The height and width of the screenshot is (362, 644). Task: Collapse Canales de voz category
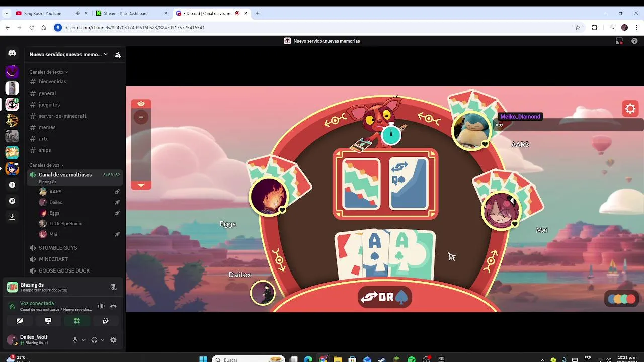click(x=46, y=165)
